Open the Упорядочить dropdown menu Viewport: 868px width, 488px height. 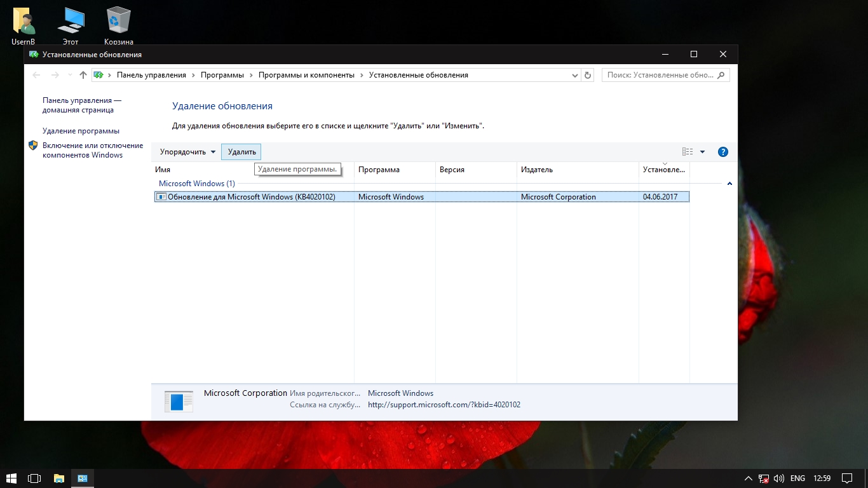[187, 152]
